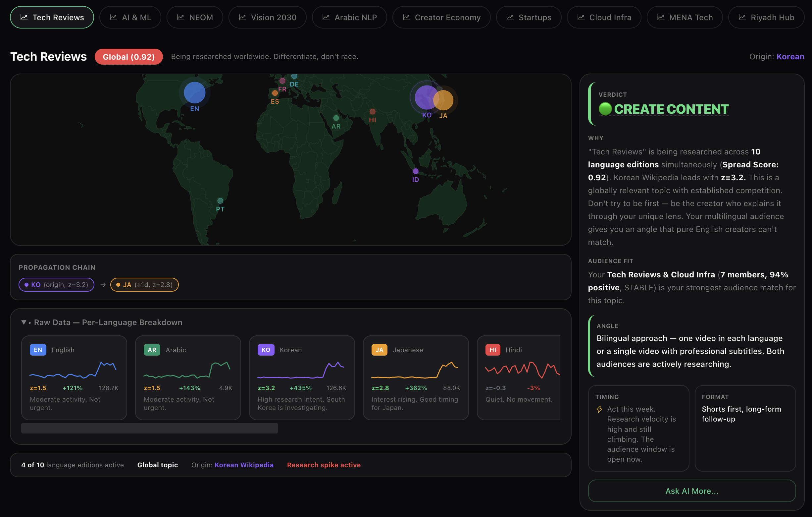Screen dimensions: 812x517
Task: Click the Global (0.92) spread badge
Action: 129,57
